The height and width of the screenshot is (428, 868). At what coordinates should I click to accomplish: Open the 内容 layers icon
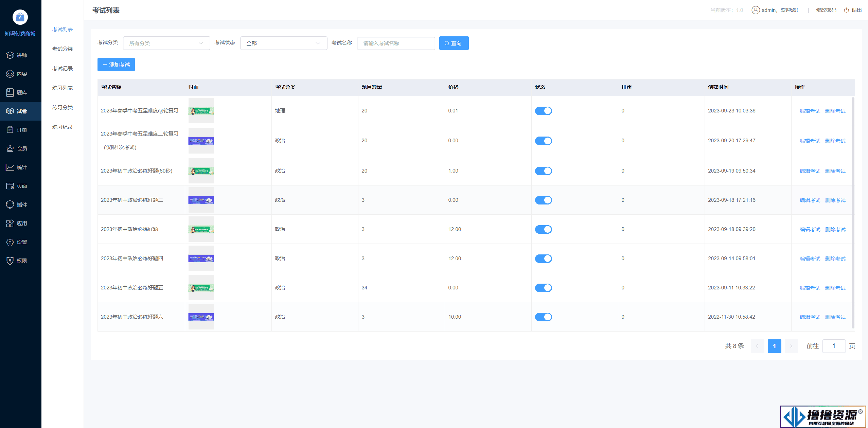tap(10, 74)
